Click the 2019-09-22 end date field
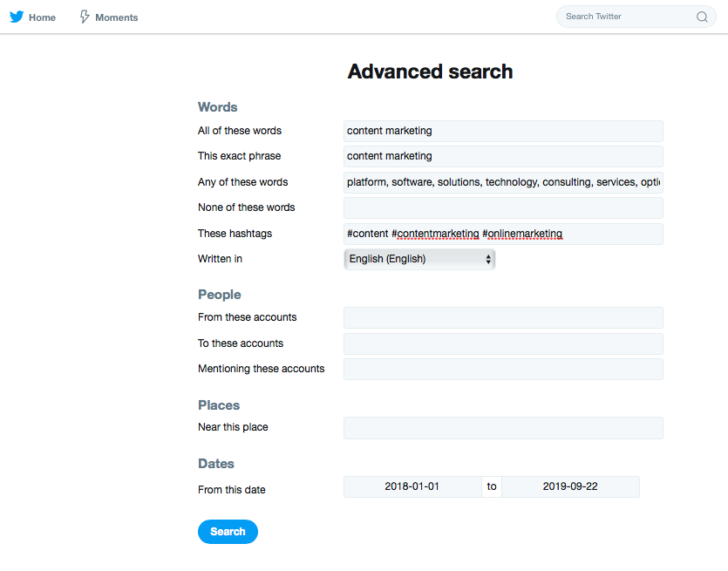Viewport: 728px width, 571px height. [571, 486]
